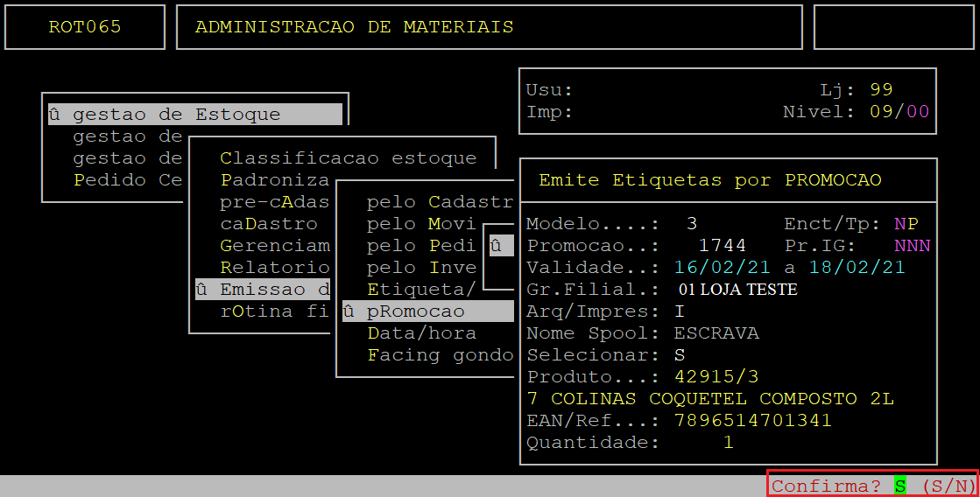Viewport: 980px width, 497px height.
Task: Open 'Pedido Ce' menu option
Action: [x=127, y=180]
